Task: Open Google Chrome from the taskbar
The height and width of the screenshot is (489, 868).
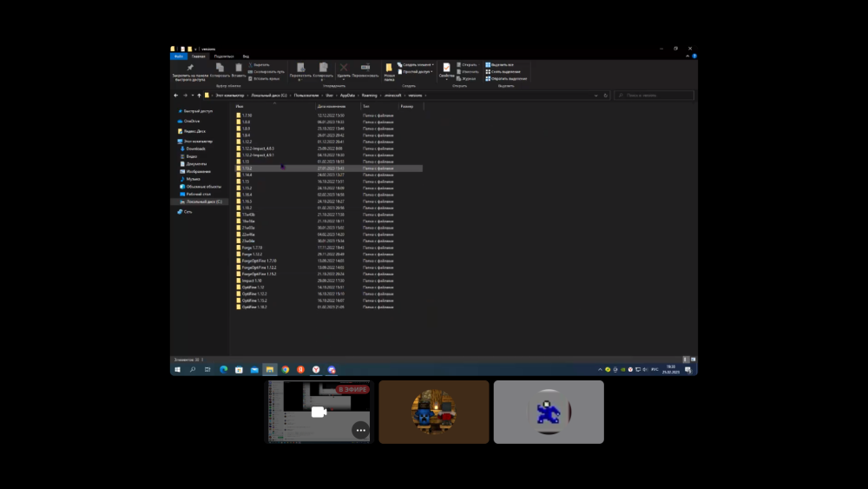Action: [285, 369]
